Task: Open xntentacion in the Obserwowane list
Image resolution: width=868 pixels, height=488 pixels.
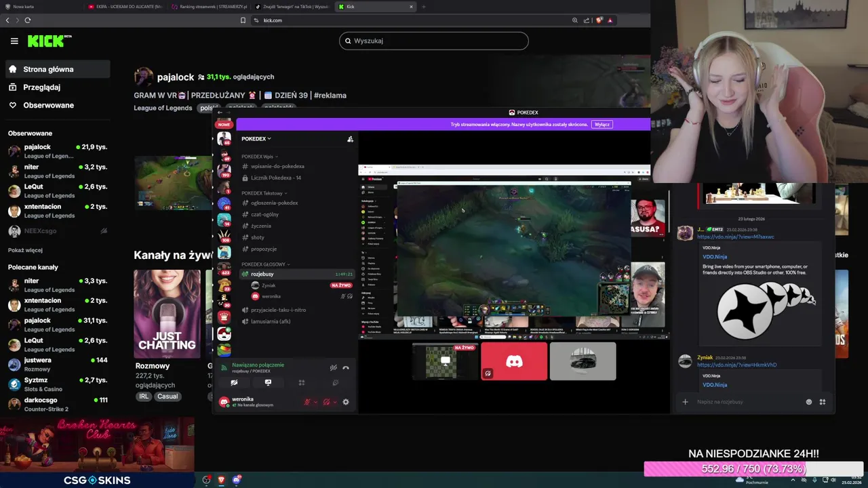Action: pyautogui.click(x=57, y=211)
